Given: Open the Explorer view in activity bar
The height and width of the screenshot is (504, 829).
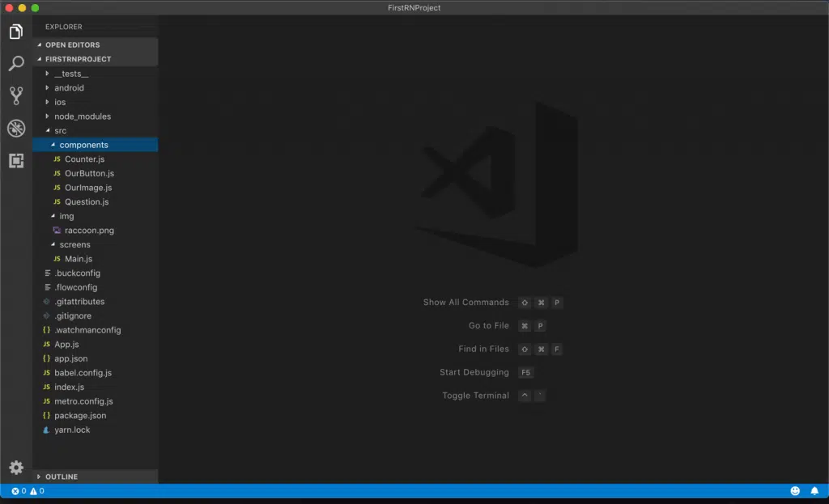Looking at the screenshot, I should pyautogui.click(x=15, y=32).
